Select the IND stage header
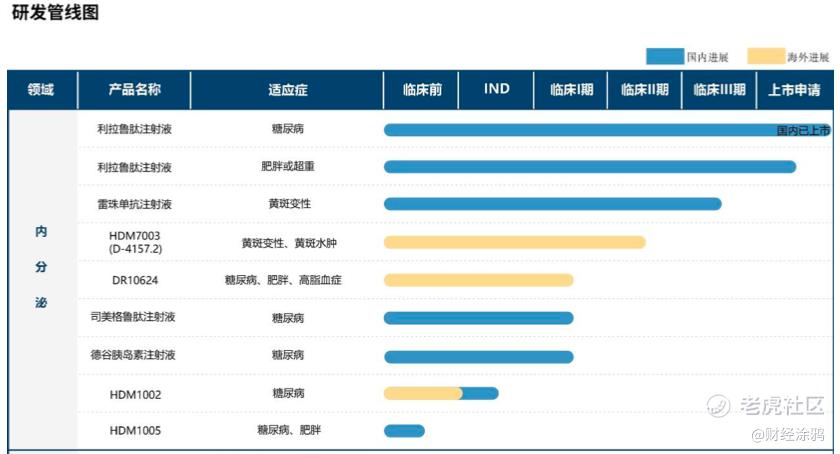840x454 pixels. (x=497, y=90)
